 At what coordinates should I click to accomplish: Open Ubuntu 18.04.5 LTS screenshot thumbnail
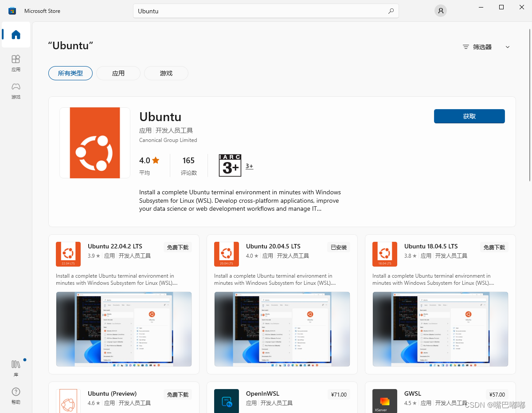click(440, 329)
